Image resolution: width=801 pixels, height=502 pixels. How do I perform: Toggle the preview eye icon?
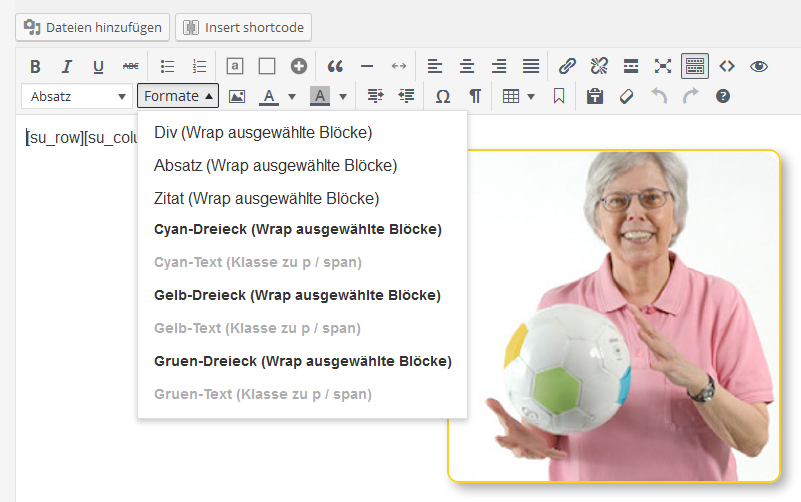click(x=759, y=67)
